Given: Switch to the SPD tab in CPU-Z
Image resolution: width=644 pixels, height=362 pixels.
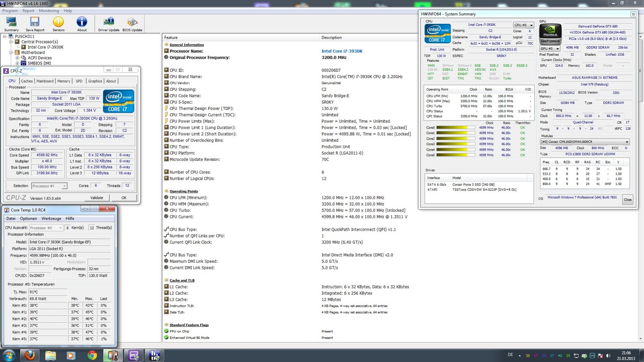Looking at the screenshot, I should tap(79, 81).
